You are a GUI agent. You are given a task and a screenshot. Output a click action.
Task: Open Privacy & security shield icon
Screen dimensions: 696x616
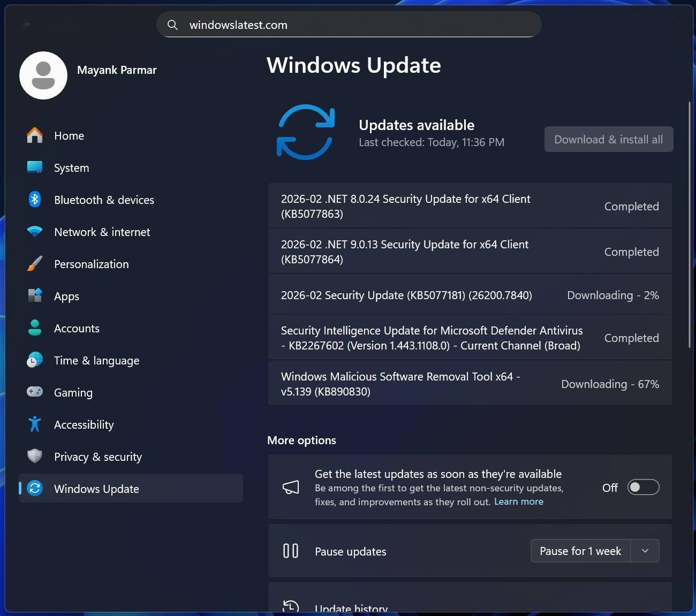point(34,456)
